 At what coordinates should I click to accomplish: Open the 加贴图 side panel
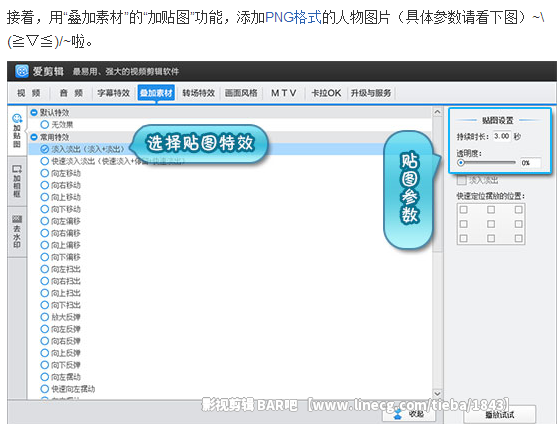tap(17, 130)
